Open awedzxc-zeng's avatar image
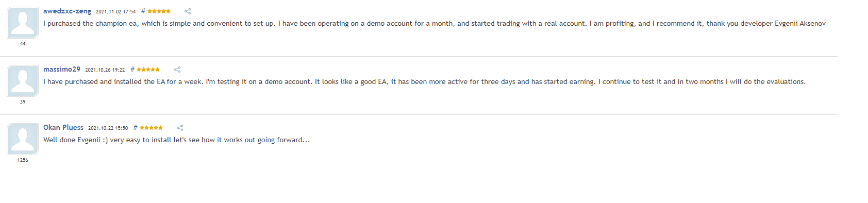The height and width of the screenshot is (203, 868). (x=23, y=23)
